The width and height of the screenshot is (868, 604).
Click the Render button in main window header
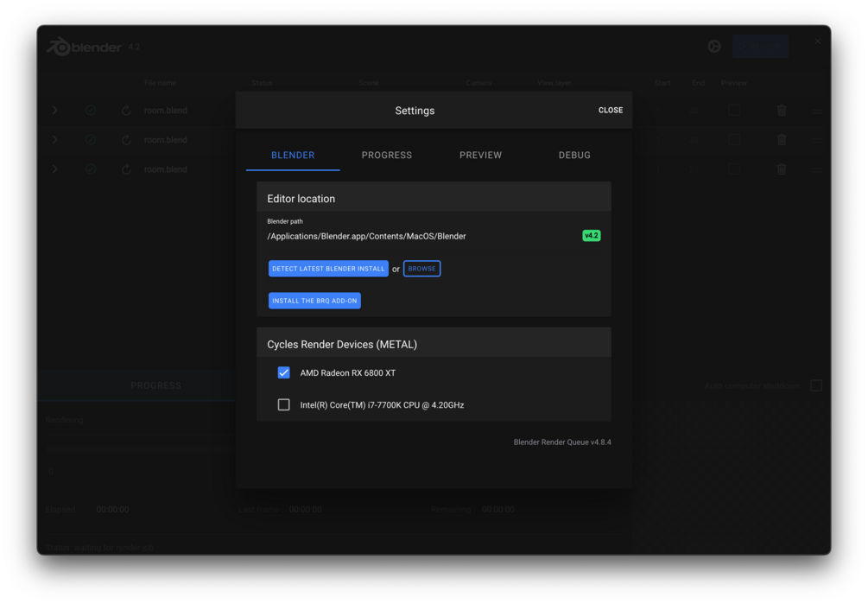760,47
